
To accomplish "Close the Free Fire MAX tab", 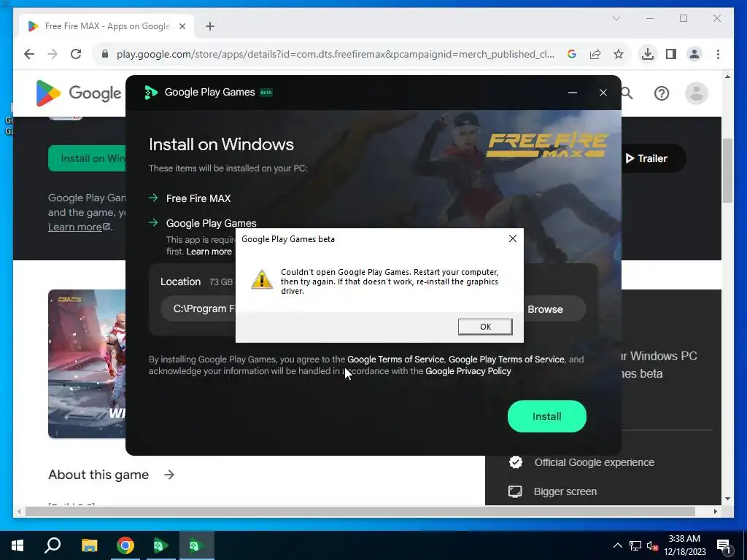I will point(182,26).
